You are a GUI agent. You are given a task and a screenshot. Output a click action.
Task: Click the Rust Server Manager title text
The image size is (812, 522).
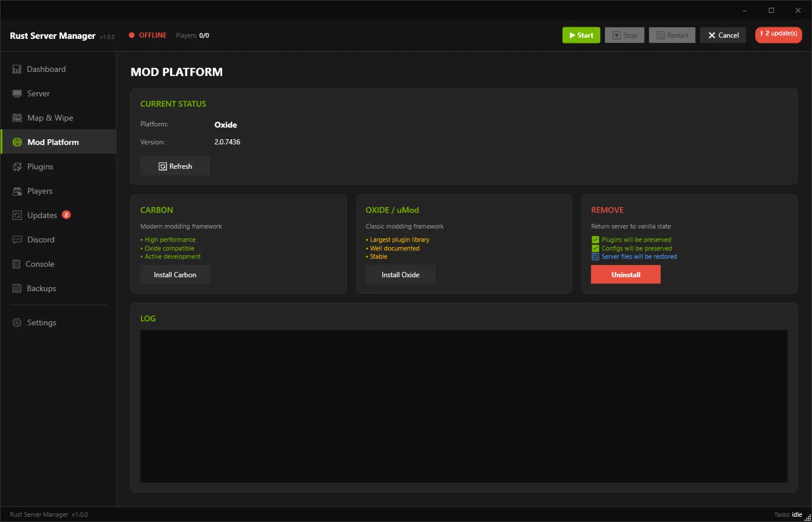53,35
